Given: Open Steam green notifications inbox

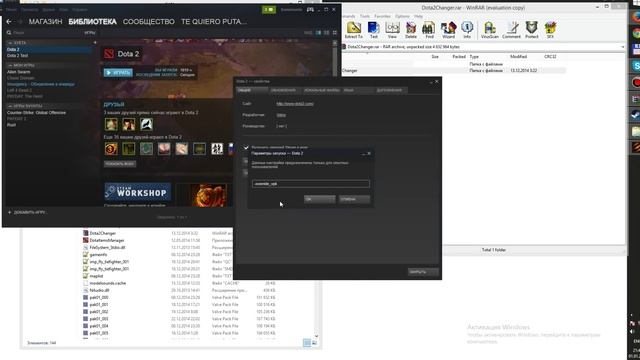Looking at the screenshot, I should (x=269, y=9).
